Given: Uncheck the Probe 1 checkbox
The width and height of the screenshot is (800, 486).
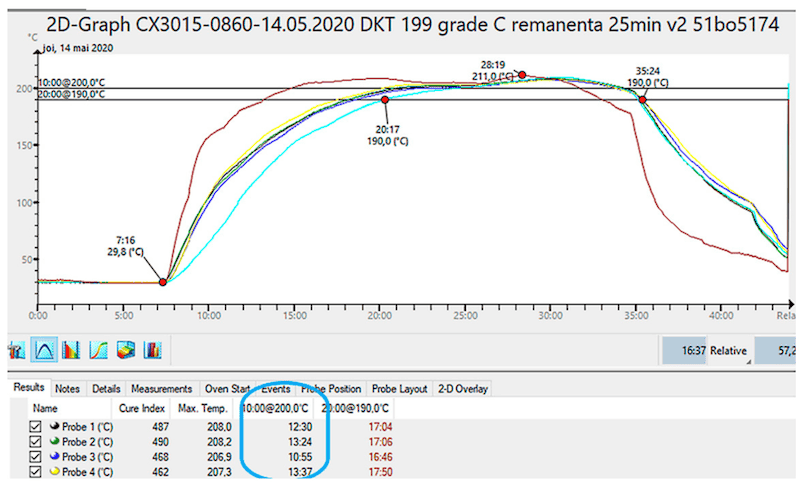Looking at the screenshot, I should (35, 426).
